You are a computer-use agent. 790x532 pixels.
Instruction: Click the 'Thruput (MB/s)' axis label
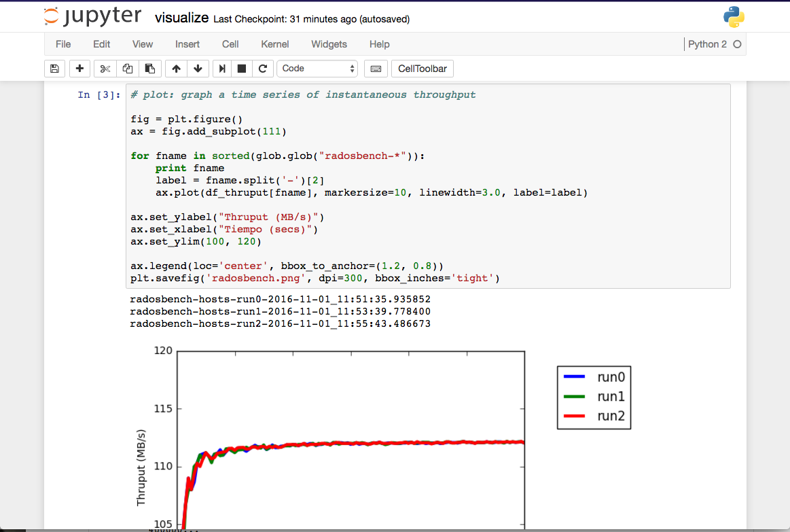coord(141,467)
